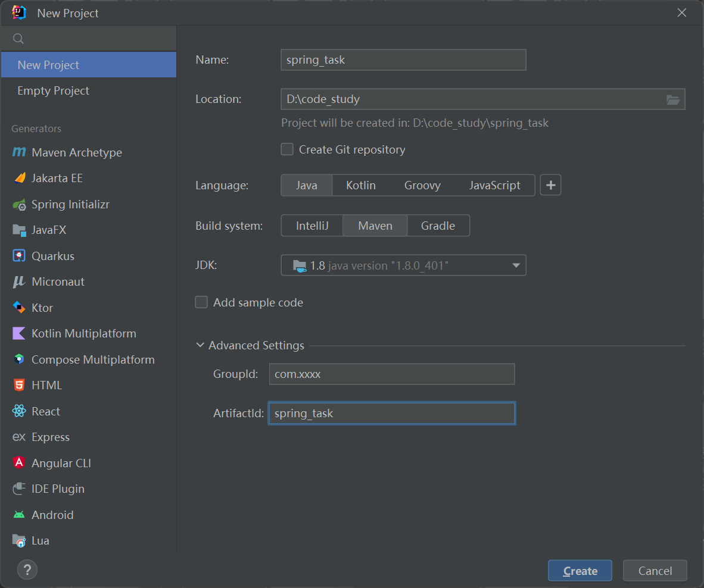The image size is (704, 588).
Task: Click the Micronaut mu icon
Action: [x=19, y=282]
